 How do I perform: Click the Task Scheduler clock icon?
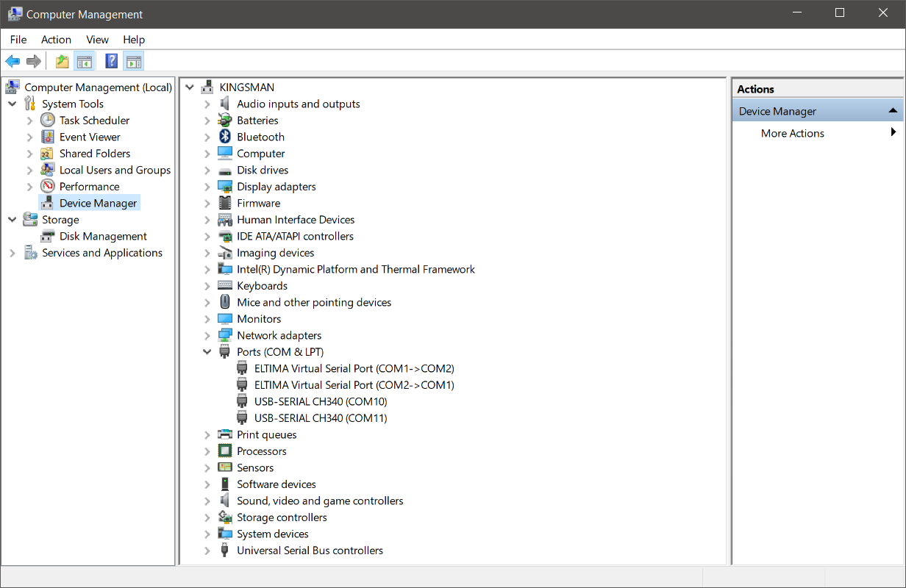pos(48,121)
